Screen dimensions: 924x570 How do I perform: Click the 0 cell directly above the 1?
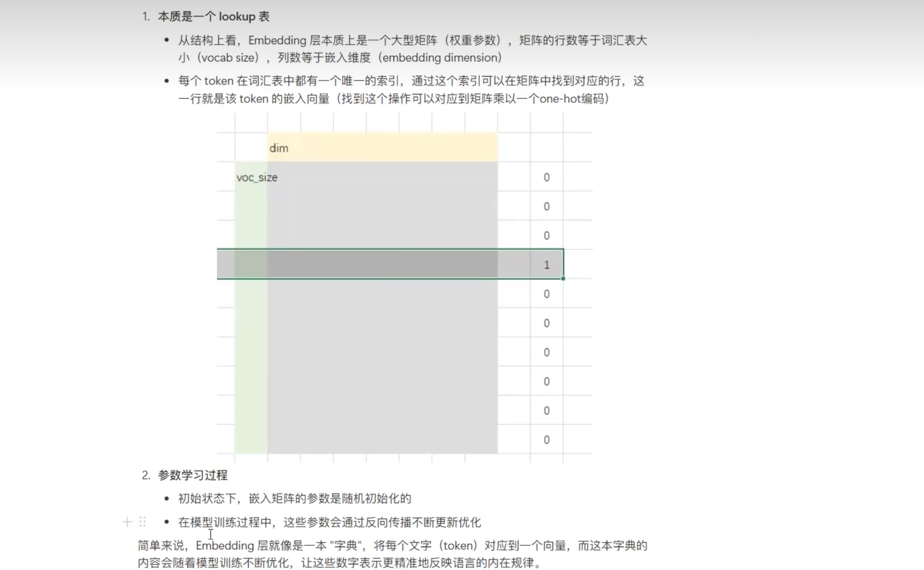pyautogui.click(x=546, y=235)
